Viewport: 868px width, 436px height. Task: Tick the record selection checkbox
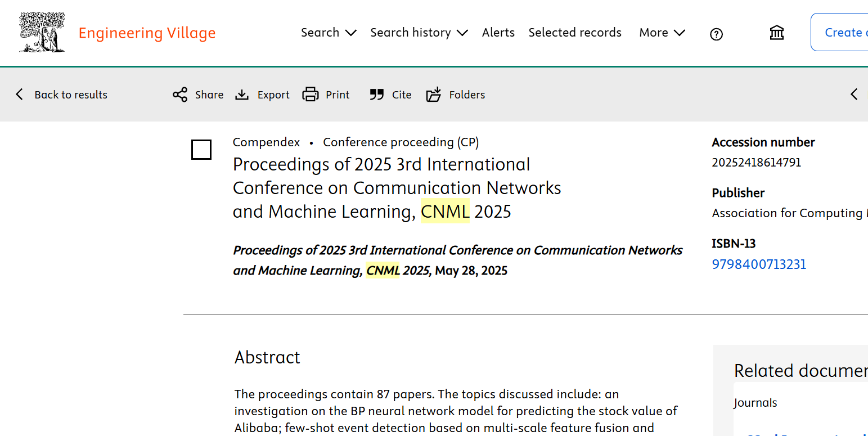click(201, 150)
